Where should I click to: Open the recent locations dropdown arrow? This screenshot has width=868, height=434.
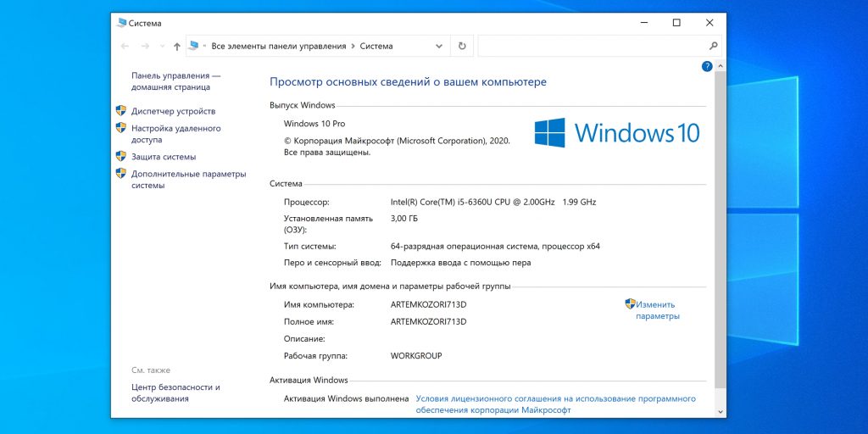tap(162, 47)
